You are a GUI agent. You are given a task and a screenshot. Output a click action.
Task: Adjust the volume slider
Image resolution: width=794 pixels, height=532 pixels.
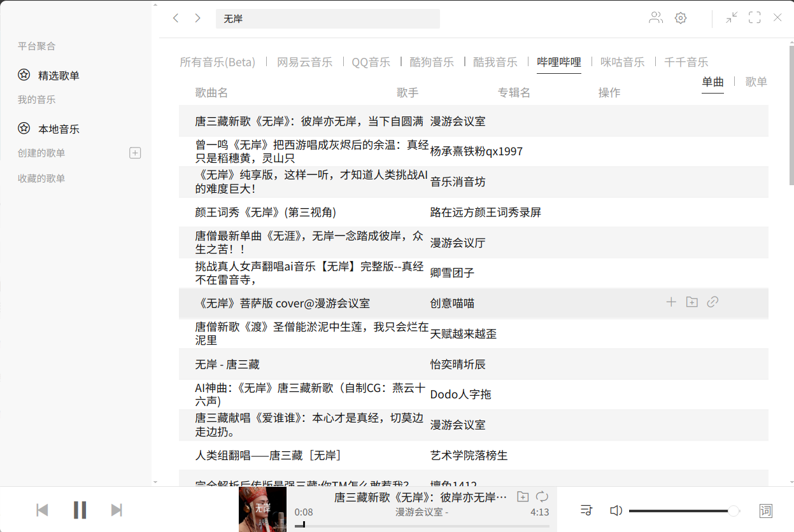684,511
